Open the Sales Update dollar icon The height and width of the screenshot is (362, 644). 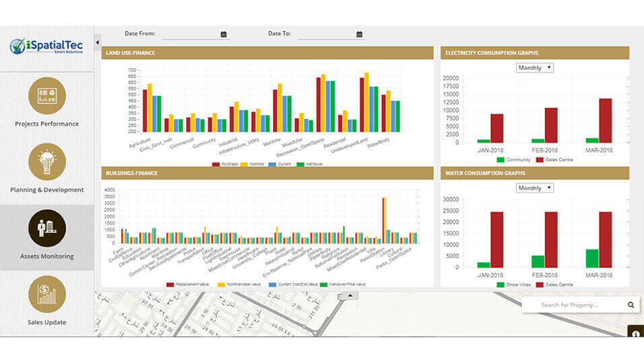pos(47,294)
